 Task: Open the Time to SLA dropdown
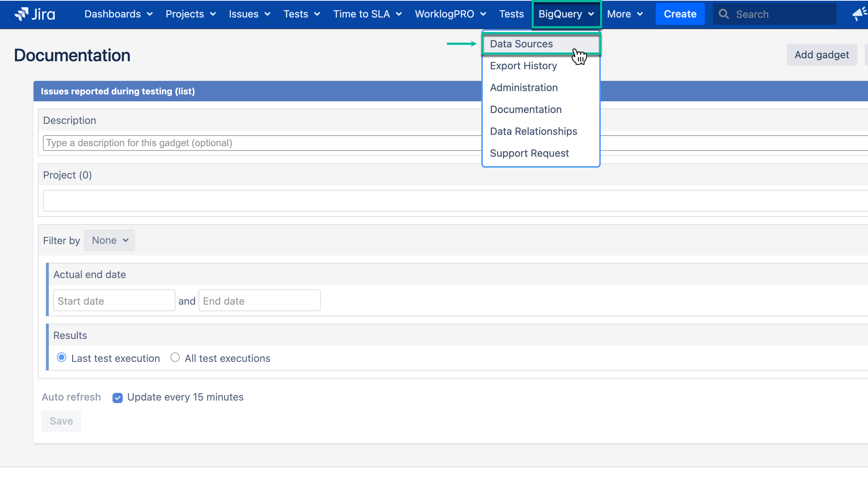(x=367, y=14)
